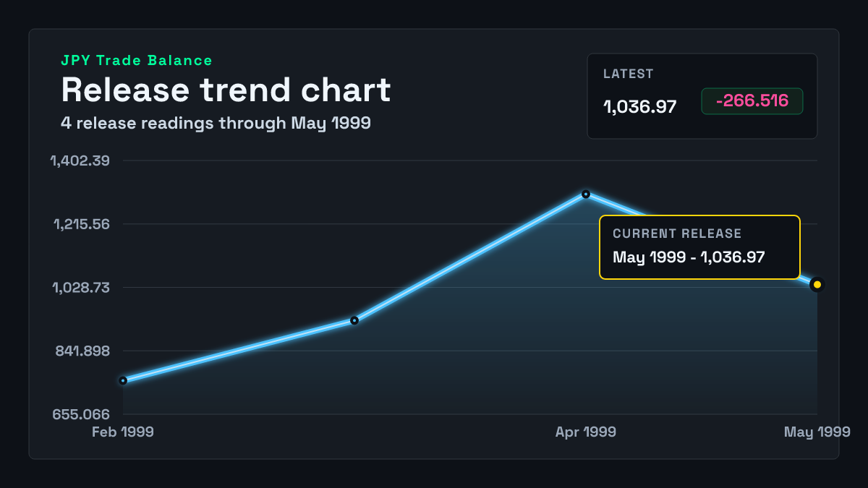
Task: Click the Apr 1999 axis label
Action: click(x=586, y=432)
